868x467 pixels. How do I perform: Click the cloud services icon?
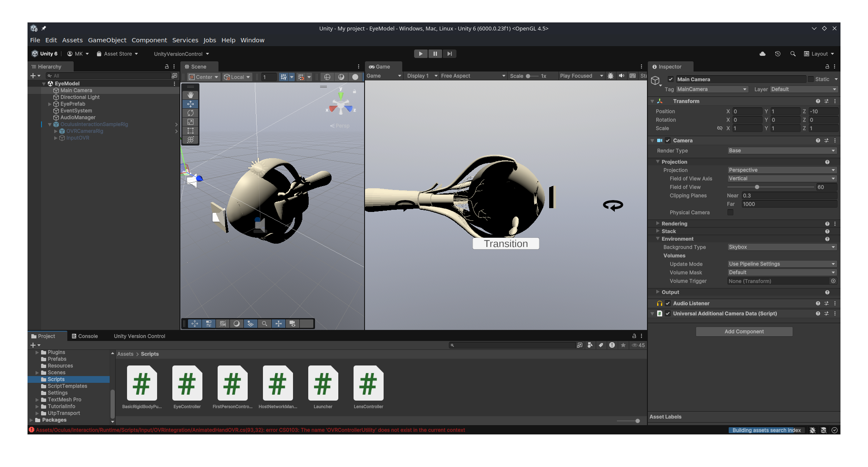[x=763, y=54]
